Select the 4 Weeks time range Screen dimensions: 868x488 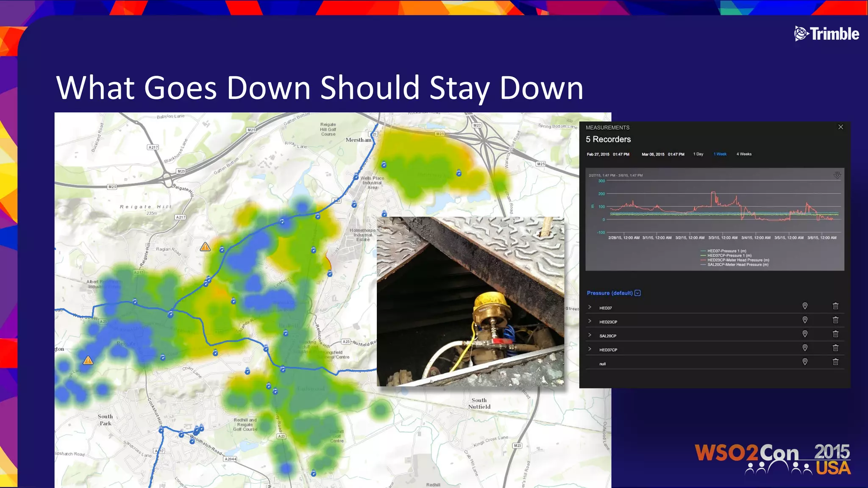pyautogui.click(x=744, y=154)
